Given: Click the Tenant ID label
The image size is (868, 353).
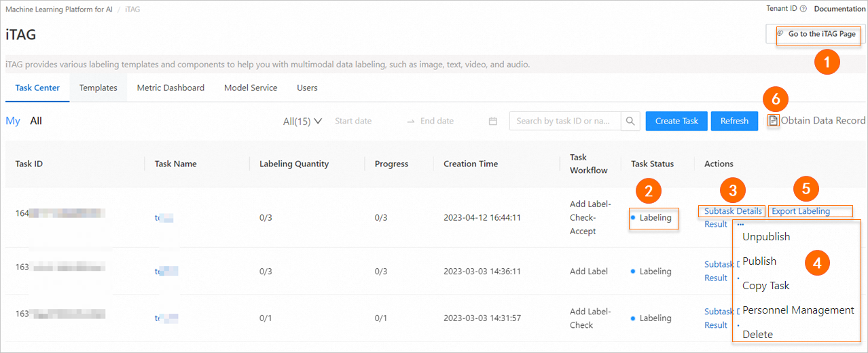Looking at the screenshot, I should pyautogui.click(x=782, y=9).
